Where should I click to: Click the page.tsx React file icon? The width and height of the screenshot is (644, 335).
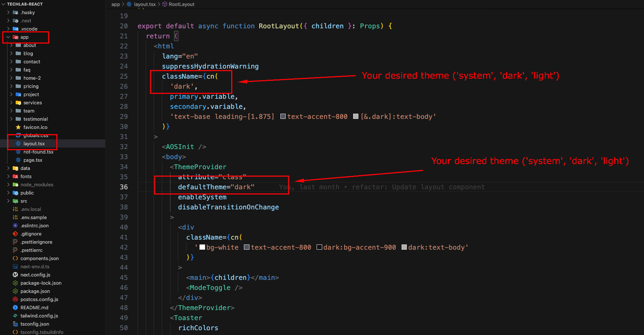[18, 160]
